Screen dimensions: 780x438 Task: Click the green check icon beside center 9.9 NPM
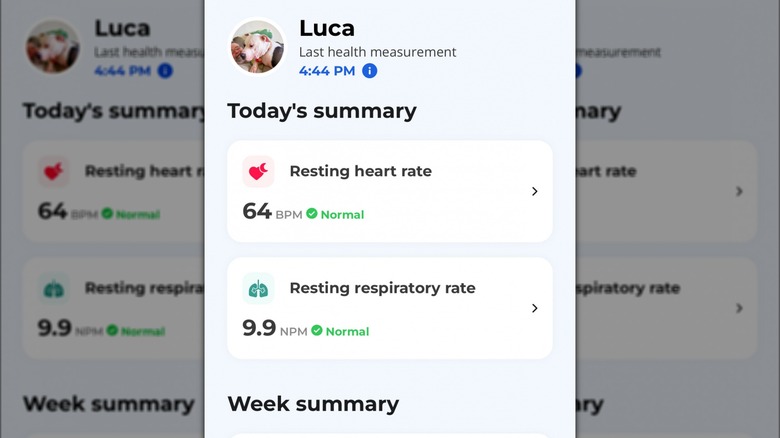317,331
